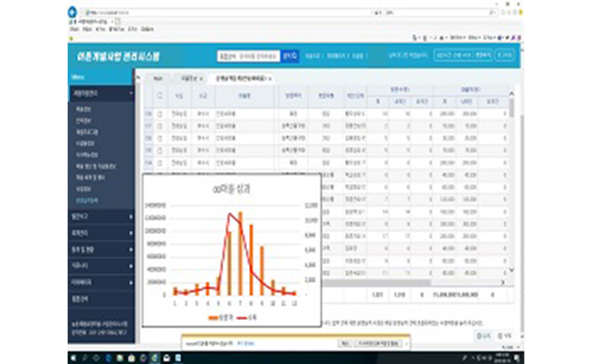This screenshot has height=364, width=592.
Task: Tick the select-all checkbox in table header
Action: click(x=159, y=96)
